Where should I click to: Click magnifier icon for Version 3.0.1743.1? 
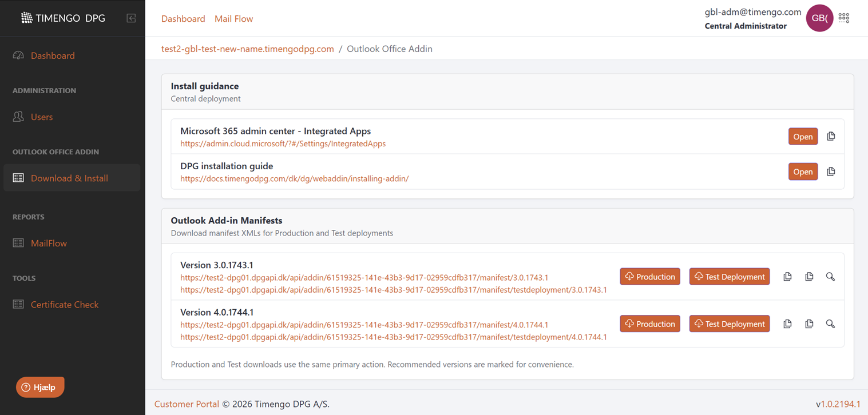pos(830,277)
